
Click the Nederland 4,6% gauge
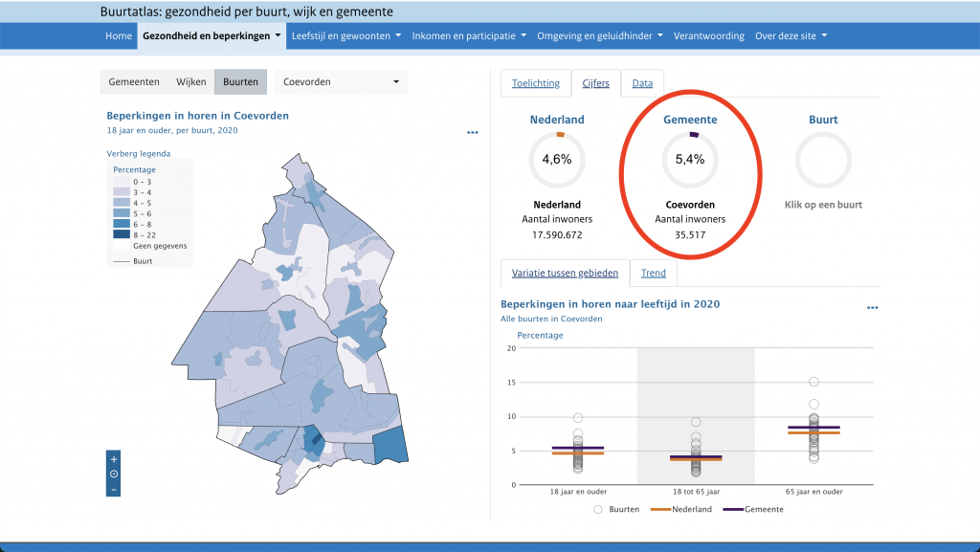(557, 160)
